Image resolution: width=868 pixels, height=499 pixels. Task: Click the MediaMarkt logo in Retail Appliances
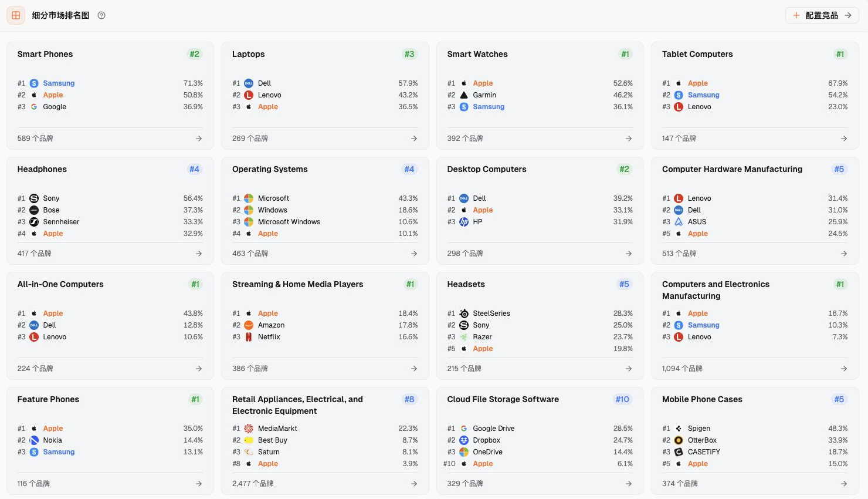pos(249,429)
